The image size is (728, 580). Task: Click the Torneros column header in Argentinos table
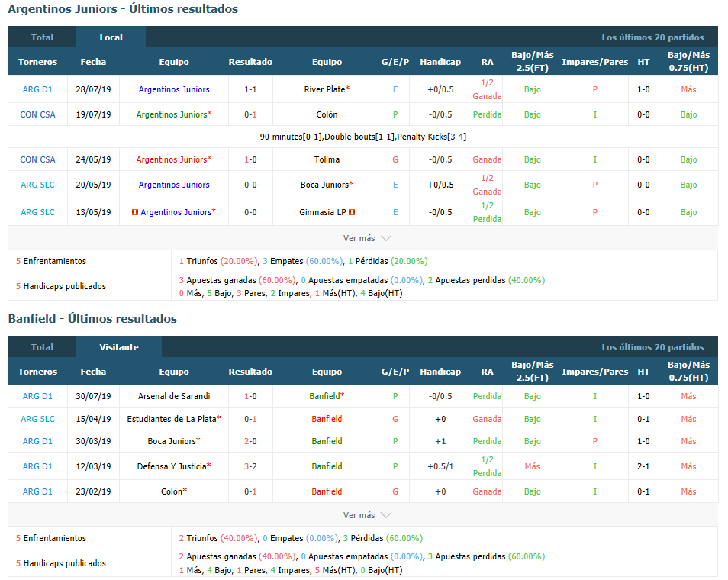37,62
